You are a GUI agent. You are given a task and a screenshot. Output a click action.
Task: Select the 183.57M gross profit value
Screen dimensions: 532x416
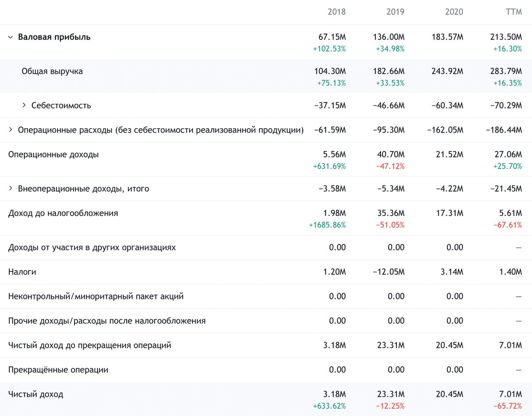tap(447, 37)
